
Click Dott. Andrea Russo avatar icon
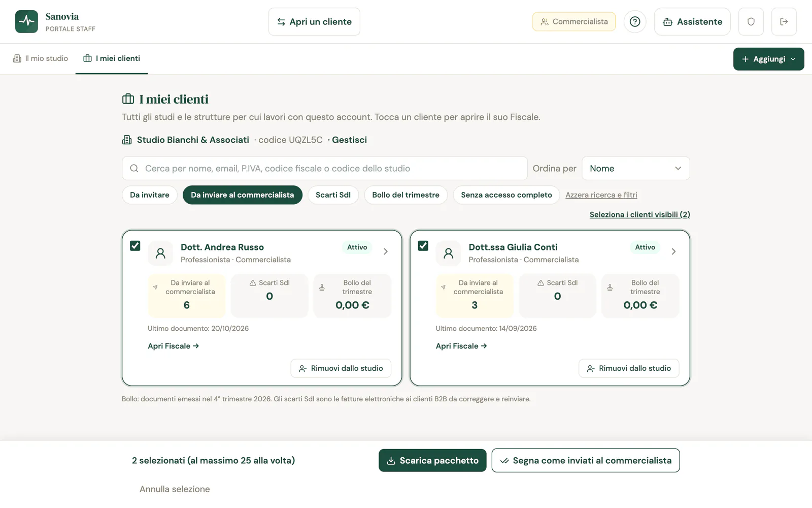(160, 253)
